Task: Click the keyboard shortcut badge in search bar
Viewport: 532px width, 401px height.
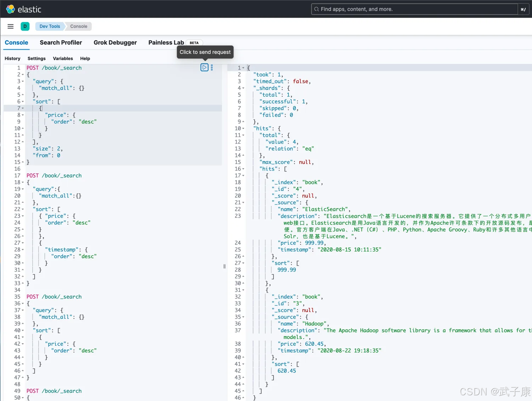Action: click(x=523, y=9)
